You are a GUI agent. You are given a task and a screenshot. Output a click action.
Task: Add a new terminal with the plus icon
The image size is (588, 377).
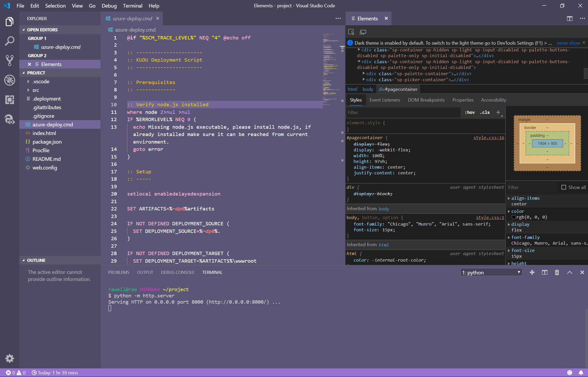(x=532, y=272)
